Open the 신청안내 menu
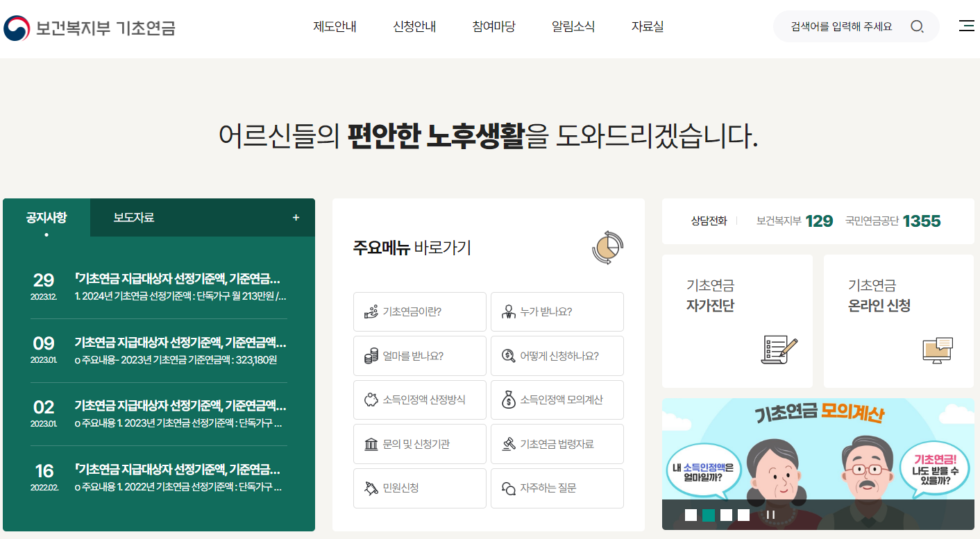 tap(414, 27)
